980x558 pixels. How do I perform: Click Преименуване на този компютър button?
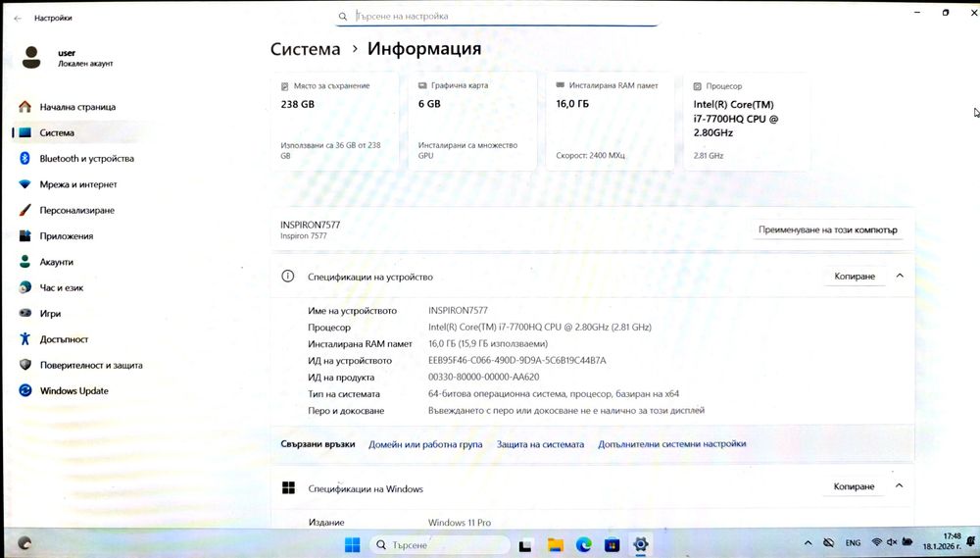coord(827,229)
